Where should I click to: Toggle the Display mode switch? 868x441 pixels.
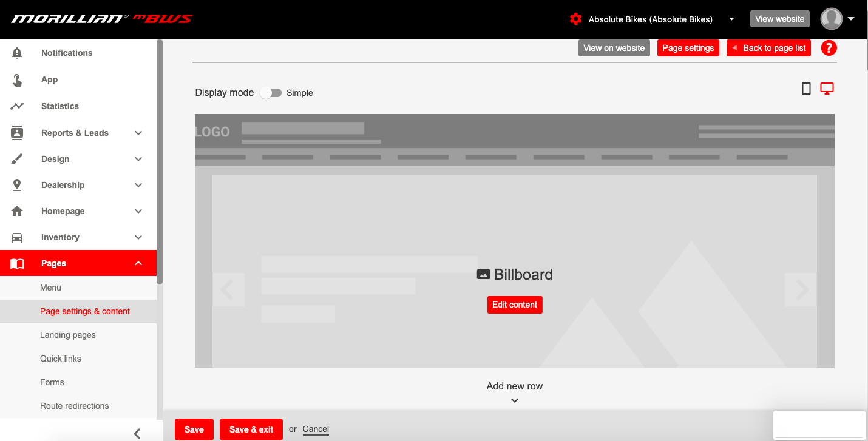coord(271,93)
